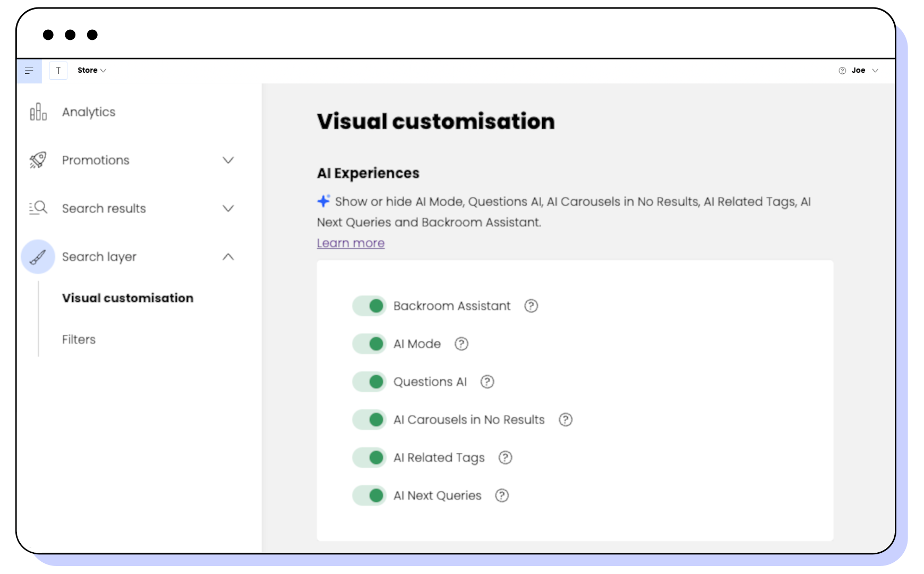Expand the Promotions section chevron

[228, 160]
